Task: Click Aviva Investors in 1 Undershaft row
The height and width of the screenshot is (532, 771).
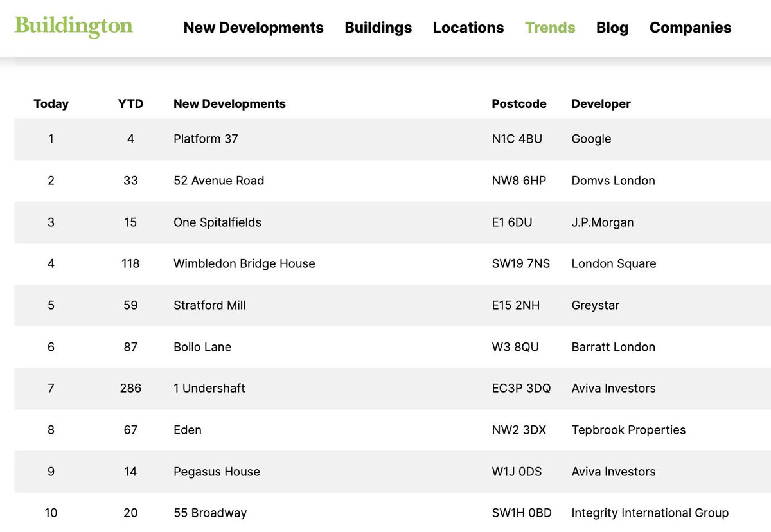Action: (x=614, y=388)
